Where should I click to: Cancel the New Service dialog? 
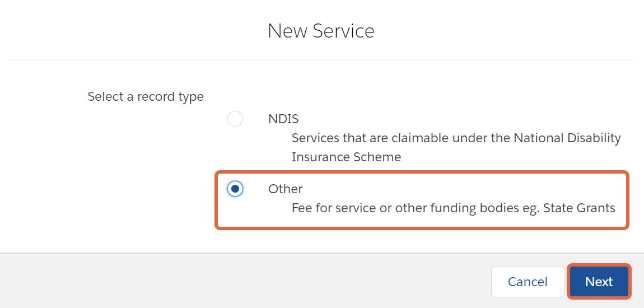click(x=528, y=282)
